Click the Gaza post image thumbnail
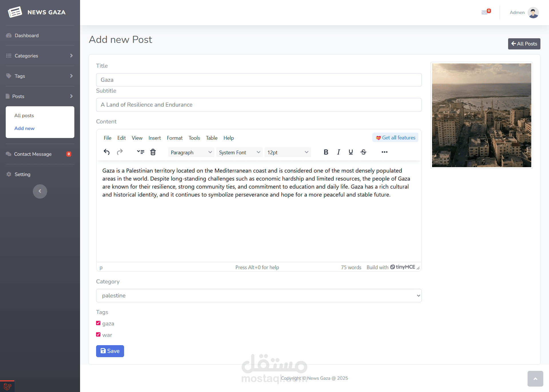 pyautogui.click(x=482, y=115)
